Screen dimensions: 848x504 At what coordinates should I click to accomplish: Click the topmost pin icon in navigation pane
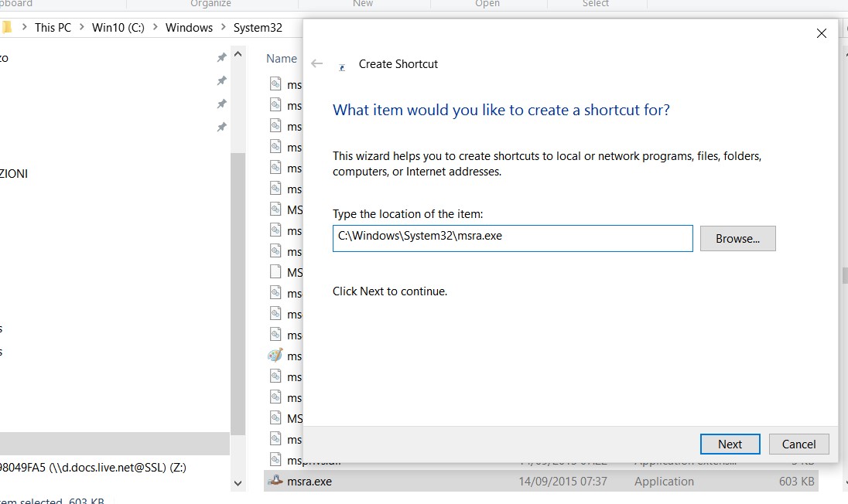click(x=222, y=58)
